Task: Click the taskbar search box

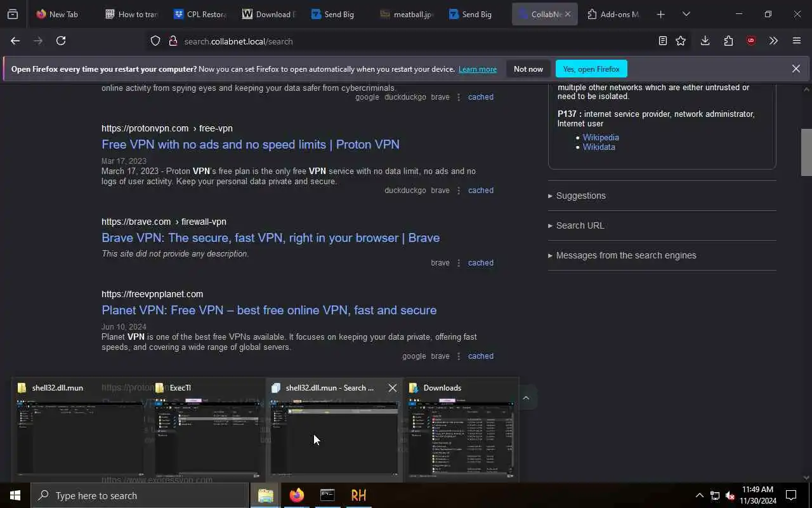Action: click(140, 495)
